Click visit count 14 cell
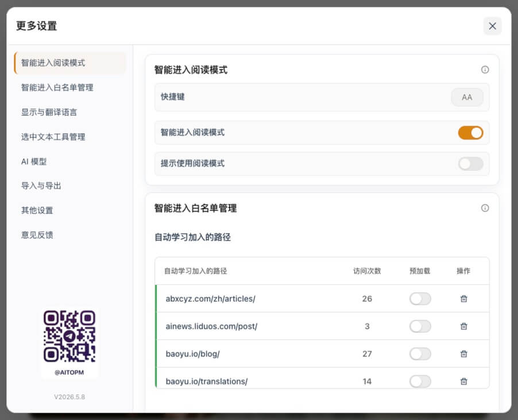 tap(367, 382)
